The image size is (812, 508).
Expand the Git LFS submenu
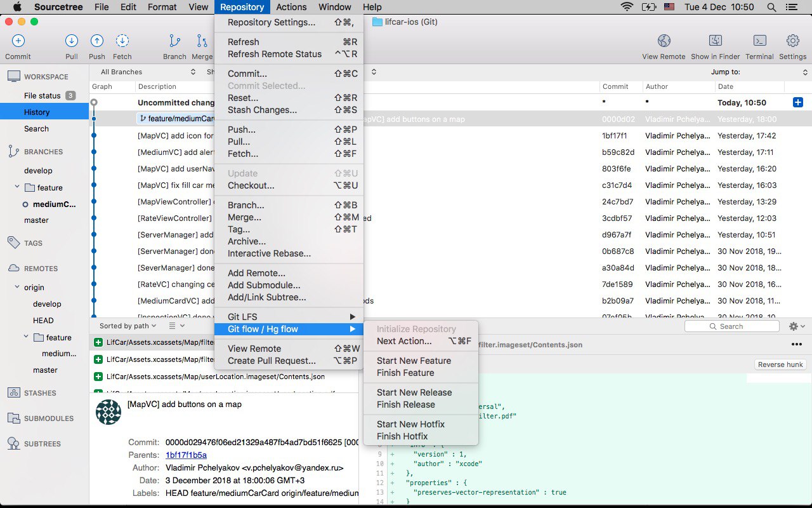pos(289,317)
